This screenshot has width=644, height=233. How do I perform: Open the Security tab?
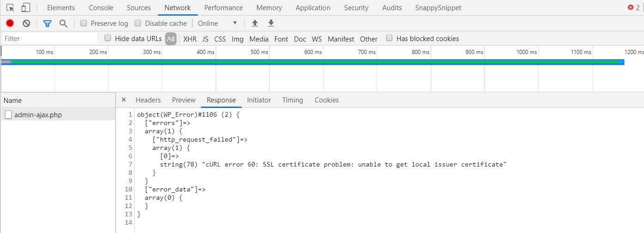(356, 8)
